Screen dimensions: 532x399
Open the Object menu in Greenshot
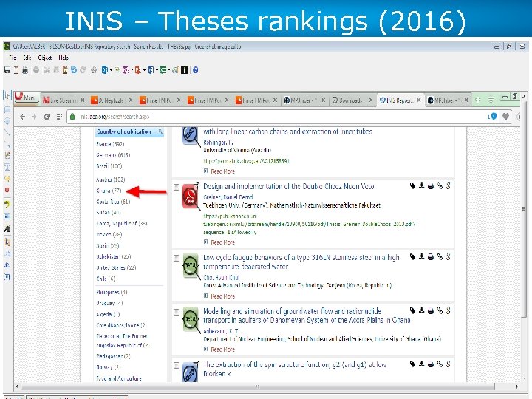(44, 58)
